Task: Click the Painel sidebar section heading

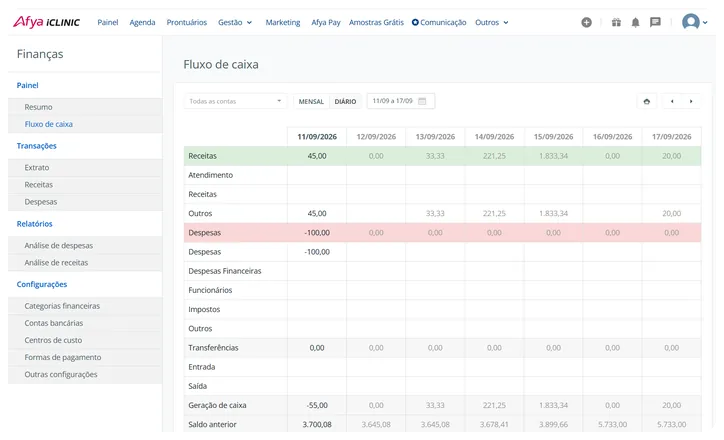Action: [27, 85]
